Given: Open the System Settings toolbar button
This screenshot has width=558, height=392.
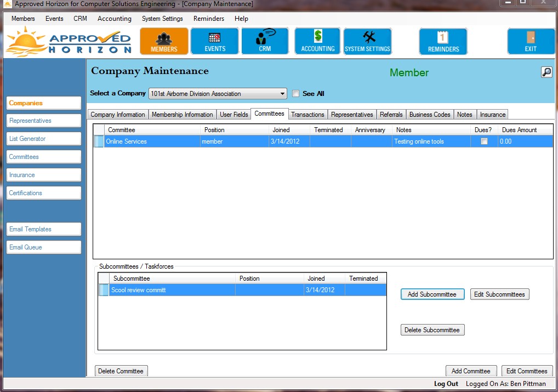Looking at the screenshot, I should click(x=368, y=41).
